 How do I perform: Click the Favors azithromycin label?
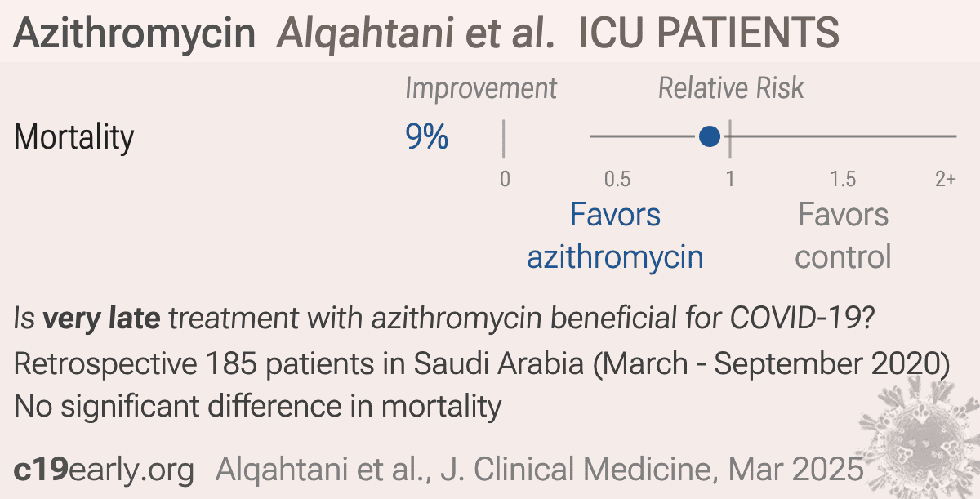tap(615, 236)
